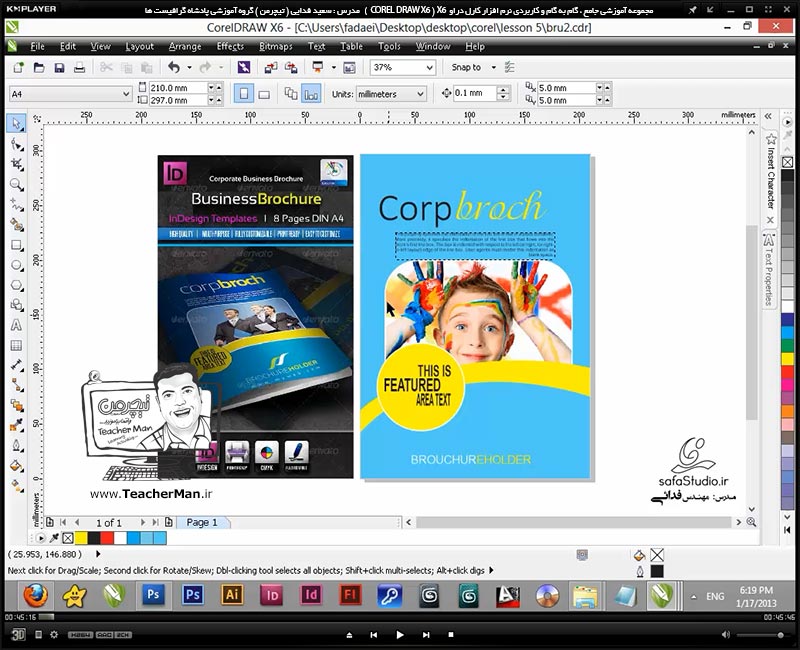Open the Options icon beside Snap to
The width and height of the screenshot is (800, 650).
pyautogui.click(x=509, y=67)
